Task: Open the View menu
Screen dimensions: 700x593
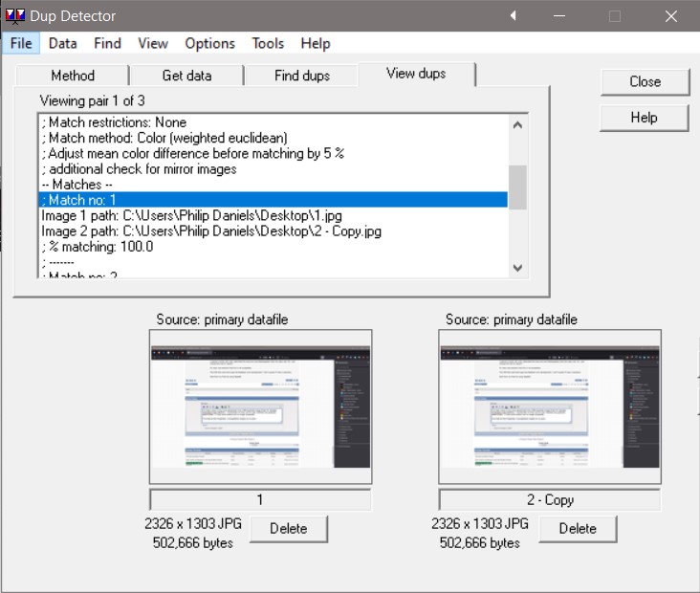Action: (153, 43)
